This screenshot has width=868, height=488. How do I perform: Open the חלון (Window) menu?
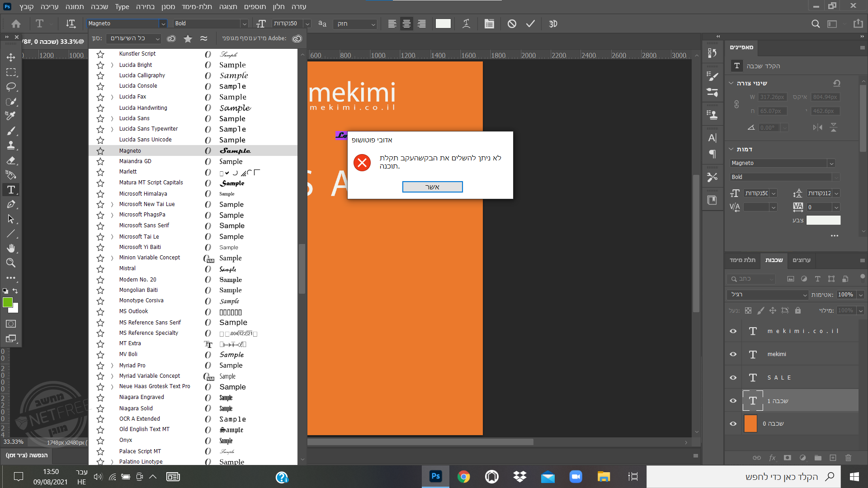(x=278, y=7)
